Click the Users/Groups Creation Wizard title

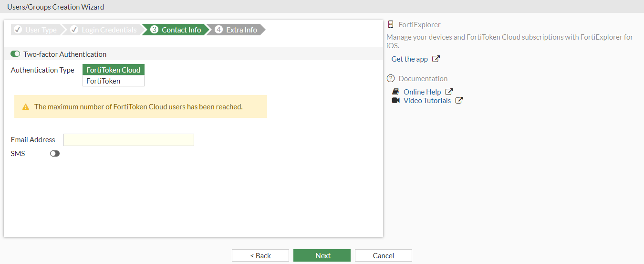coord(55,7)
